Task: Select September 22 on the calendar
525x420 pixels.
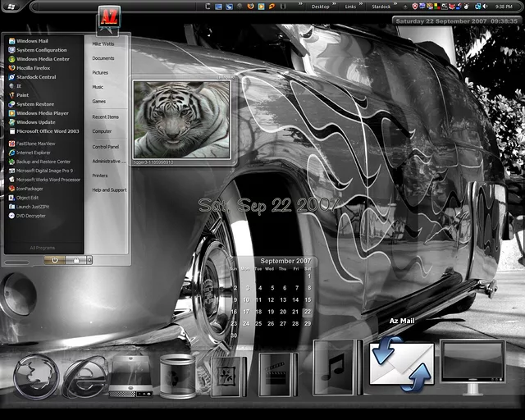Action: [308, 312]
